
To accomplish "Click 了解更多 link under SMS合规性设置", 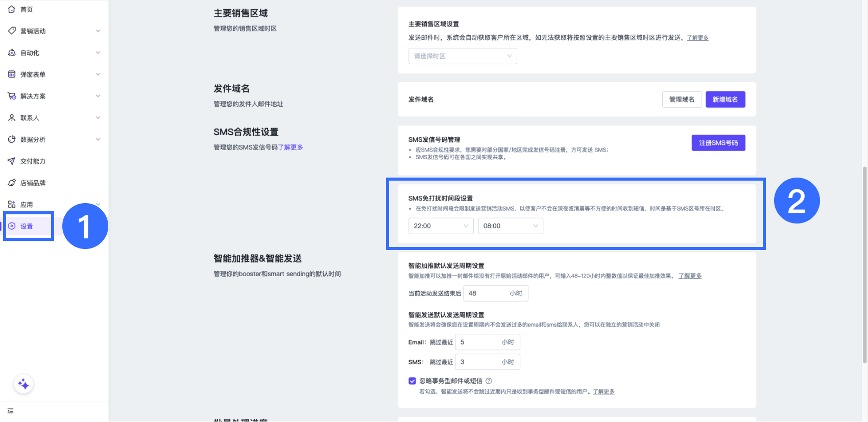I will (291, 147).
